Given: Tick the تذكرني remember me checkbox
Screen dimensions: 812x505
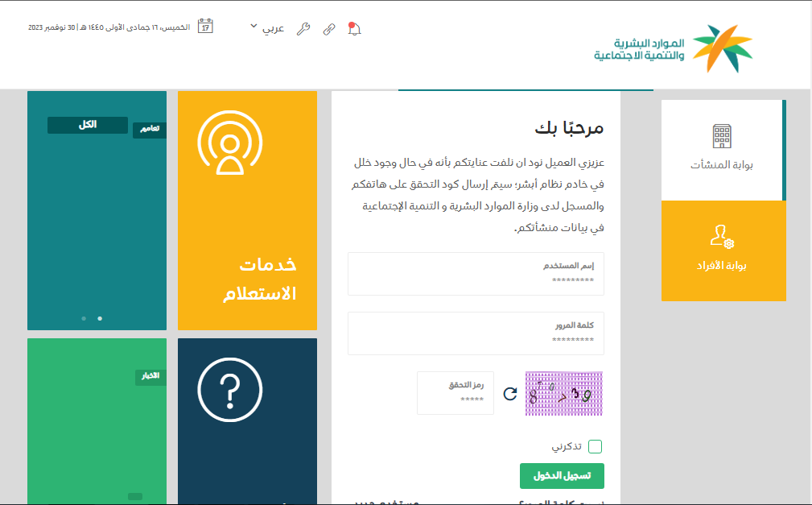Looking at the screenshot, I should pos(595,447).
